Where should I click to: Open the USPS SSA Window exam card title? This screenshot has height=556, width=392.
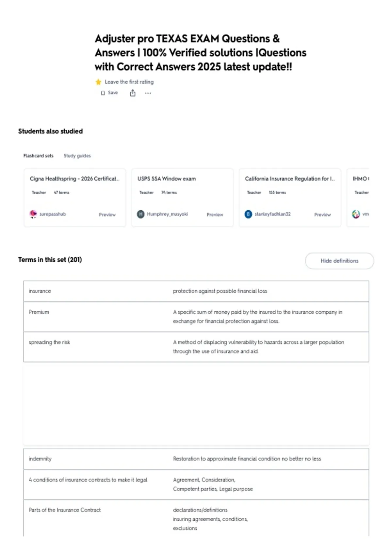click(x=167, y=179)
